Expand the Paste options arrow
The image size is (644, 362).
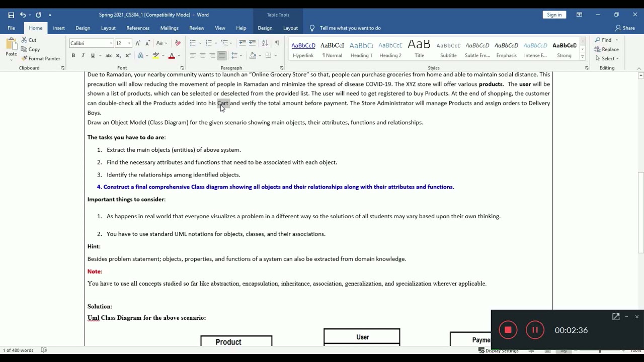tap(11, 59)
